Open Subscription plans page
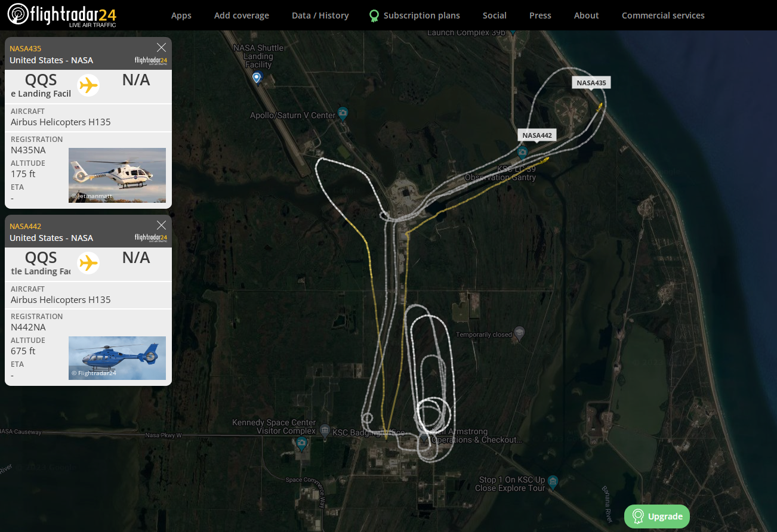 (422, 16)
